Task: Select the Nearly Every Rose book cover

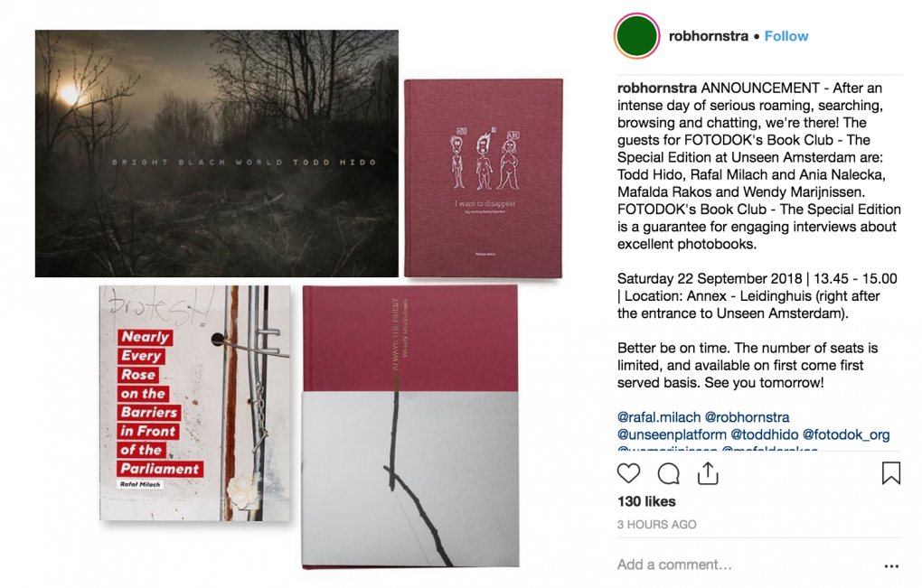Action: (194, 403)
